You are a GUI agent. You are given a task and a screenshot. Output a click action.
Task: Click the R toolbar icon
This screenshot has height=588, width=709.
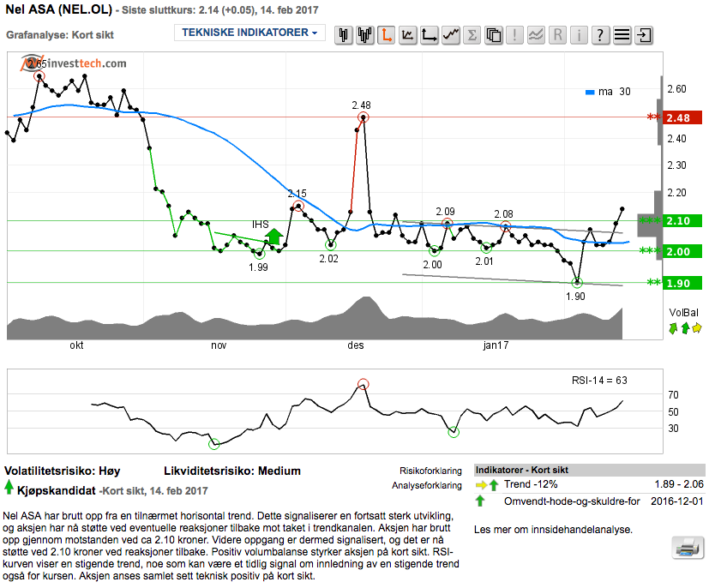(557, 35)
